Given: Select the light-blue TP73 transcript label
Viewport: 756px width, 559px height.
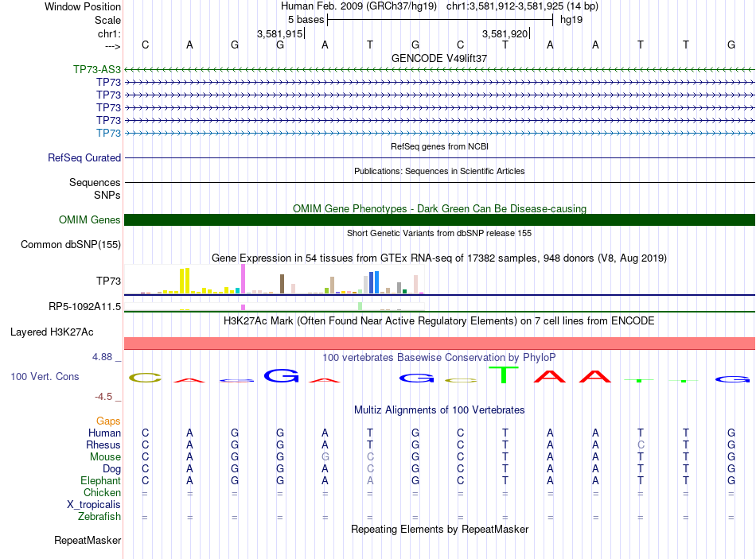Looking at the screenshot, I should 108,133.
